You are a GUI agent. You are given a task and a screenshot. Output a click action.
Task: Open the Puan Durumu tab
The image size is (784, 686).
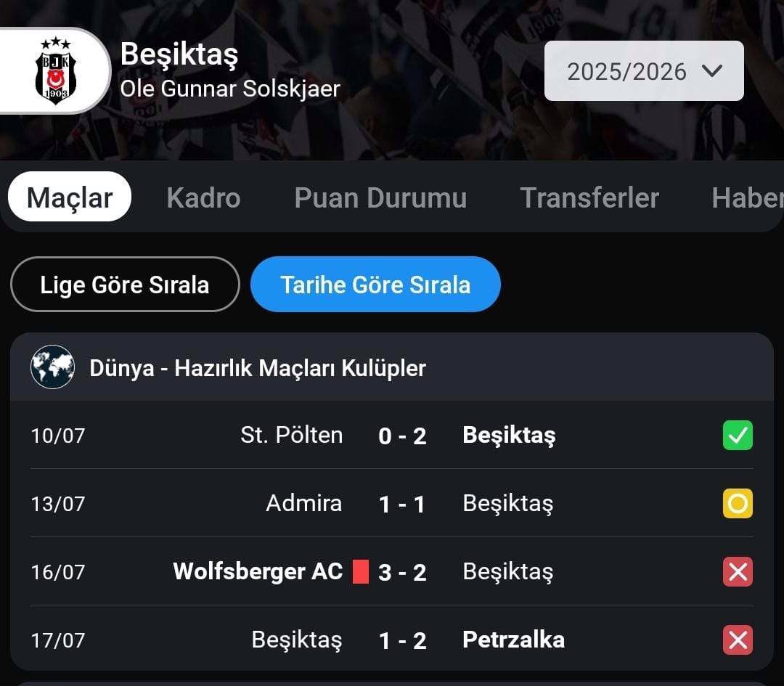point(380,197)
